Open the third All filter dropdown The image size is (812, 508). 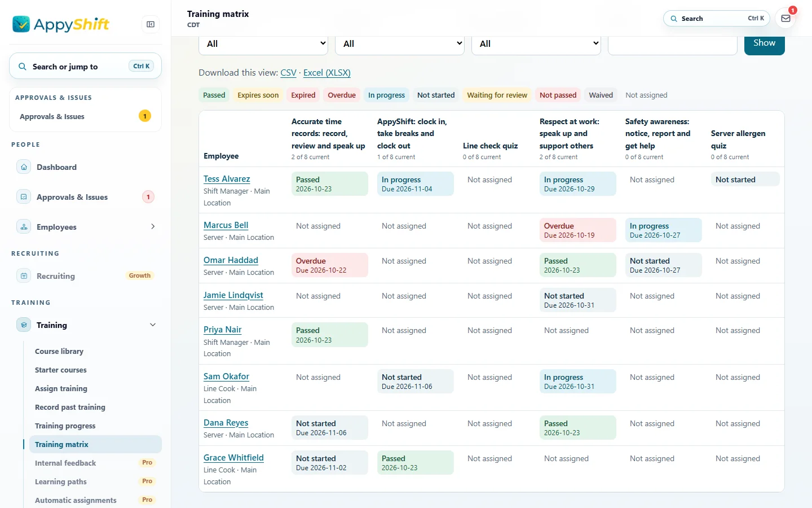point(536,44)
